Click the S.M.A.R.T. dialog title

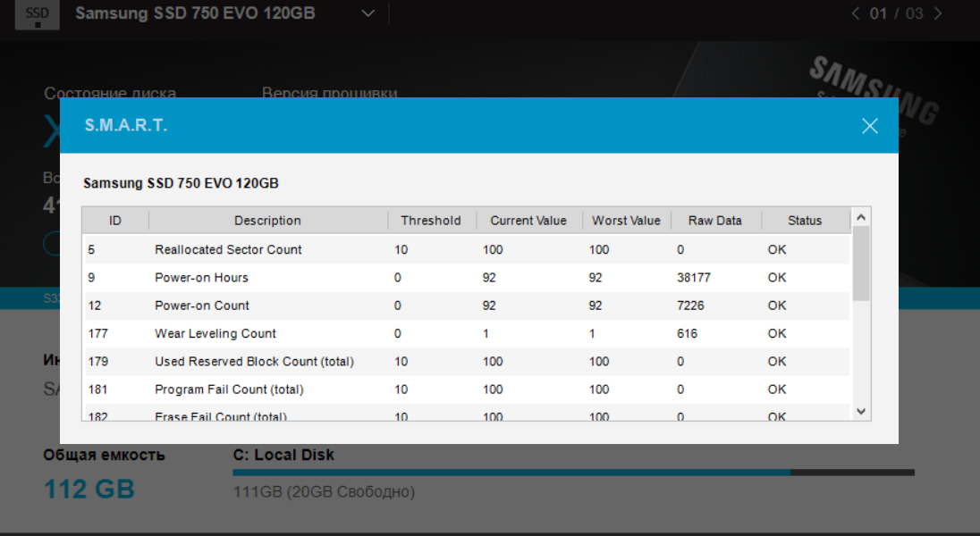pos(126,126)
